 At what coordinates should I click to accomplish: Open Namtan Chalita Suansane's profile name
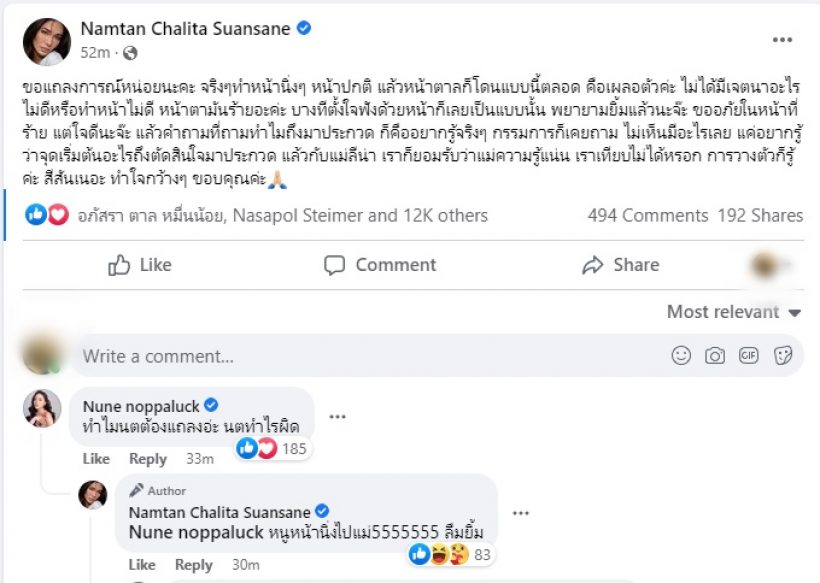point(188,29)
